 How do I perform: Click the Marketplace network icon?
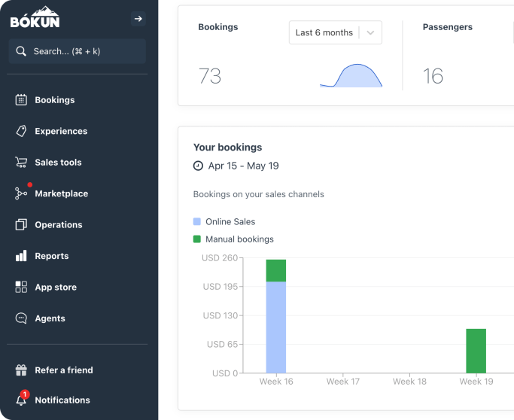[x=21, y=193]
